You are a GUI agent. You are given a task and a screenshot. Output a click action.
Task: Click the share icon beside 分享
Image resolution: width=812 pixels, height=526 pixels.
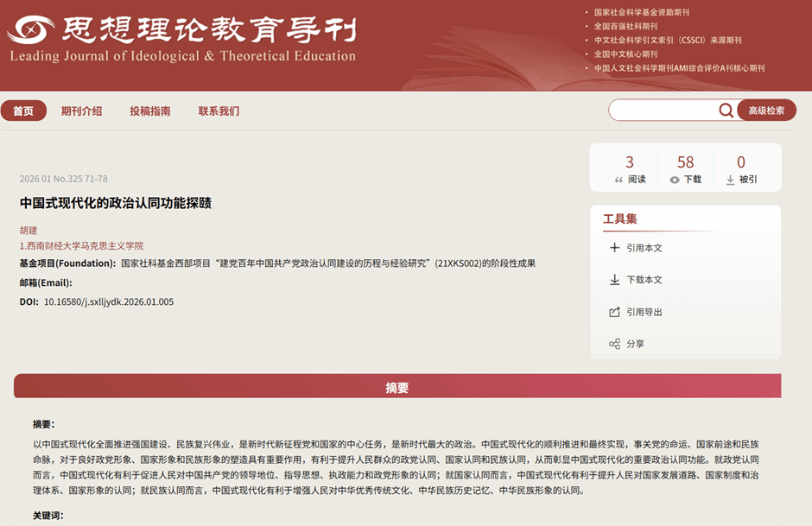point(614,344)
